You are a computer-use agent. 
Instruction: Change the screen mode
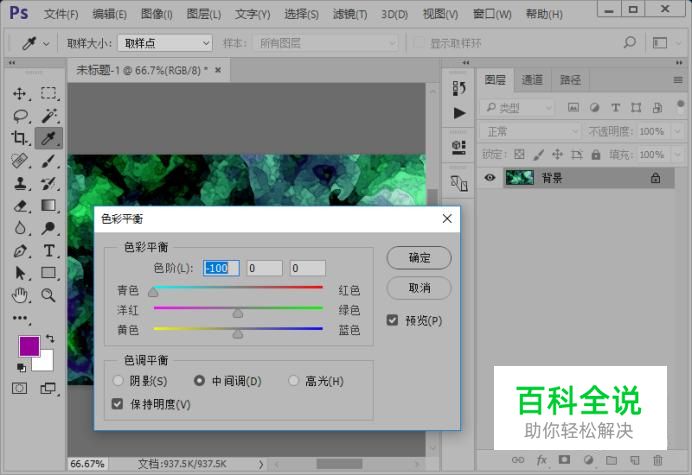[x=48, y=388]
